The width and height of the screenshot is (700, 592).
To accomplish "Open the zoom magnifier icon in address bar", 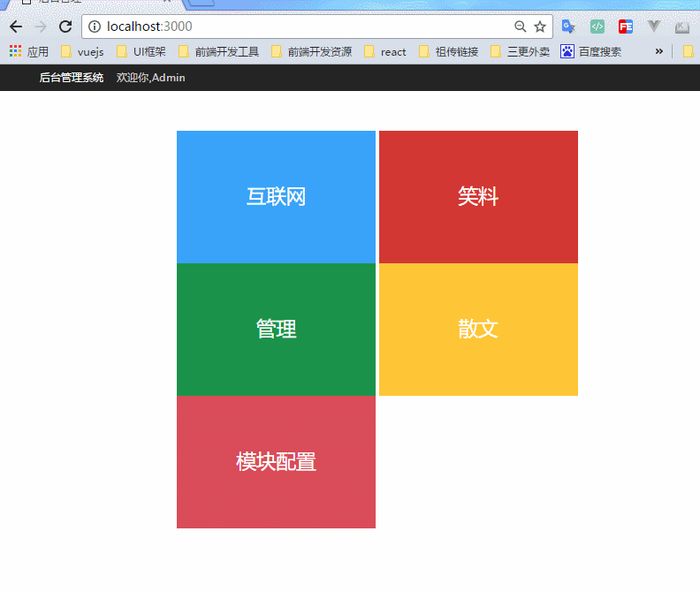I will click(520, 27).
